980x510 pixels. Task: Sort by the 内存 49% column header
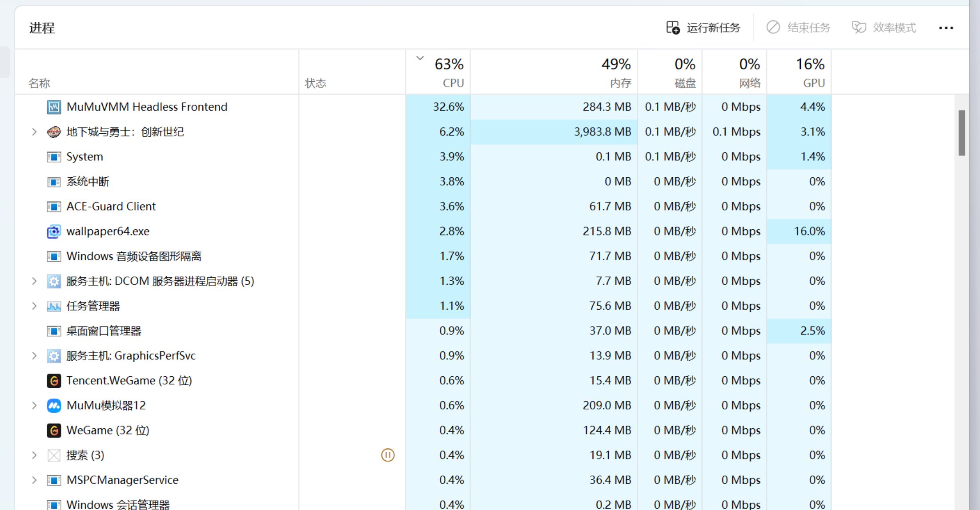pyautogui.click(x=554, y=72)
